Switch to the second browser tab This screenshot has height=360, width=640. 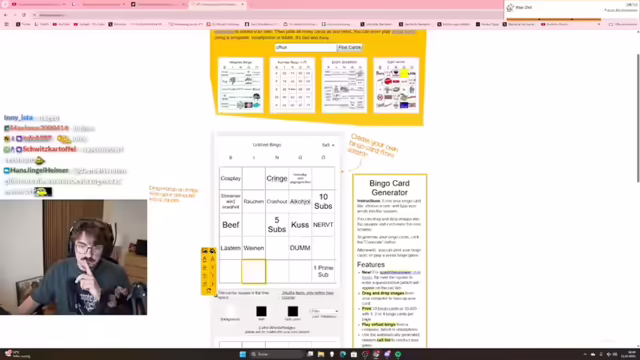coord(99,4)
